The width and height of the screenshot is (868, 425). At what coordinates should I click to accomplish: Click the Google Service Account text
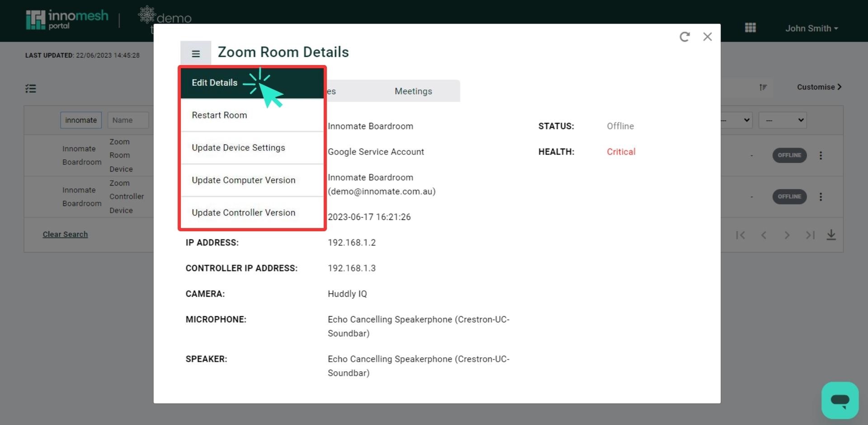pyautogui.click(x=376, y=152)
